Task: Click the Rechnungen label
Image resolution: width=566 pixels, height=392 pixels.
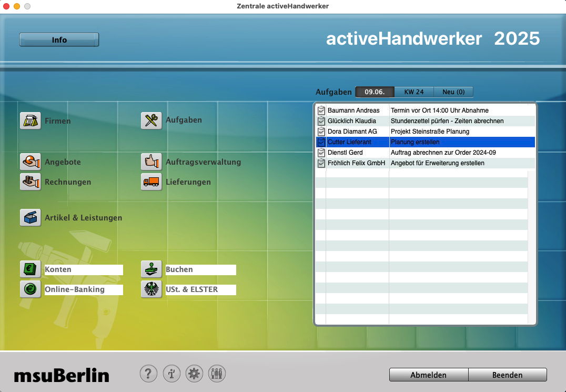Action: [x=68, y=182]
